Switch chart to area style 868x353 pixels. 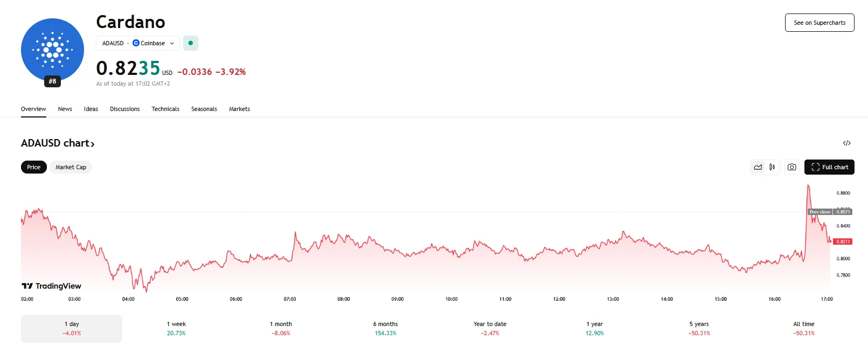(758, 167)
